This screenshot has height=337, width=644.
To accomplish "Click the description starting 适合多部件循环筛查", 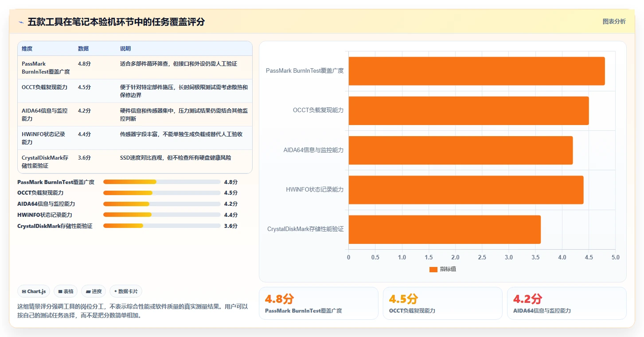I will [179, 64].
